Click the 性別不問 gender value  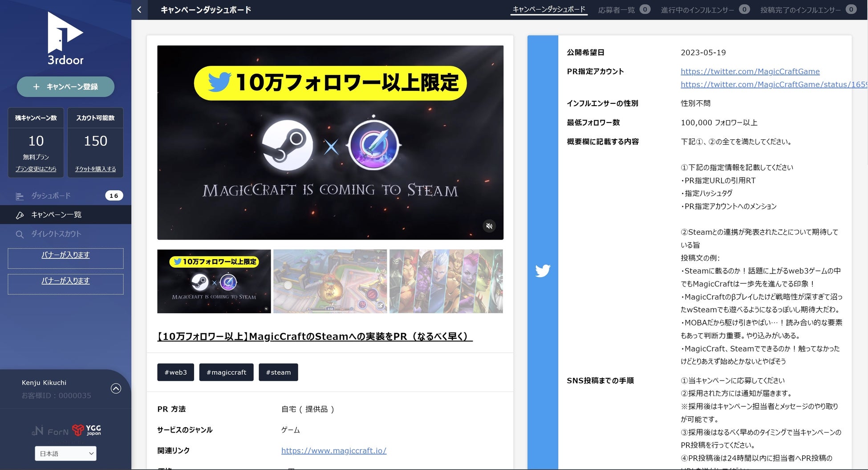(696, 103)
